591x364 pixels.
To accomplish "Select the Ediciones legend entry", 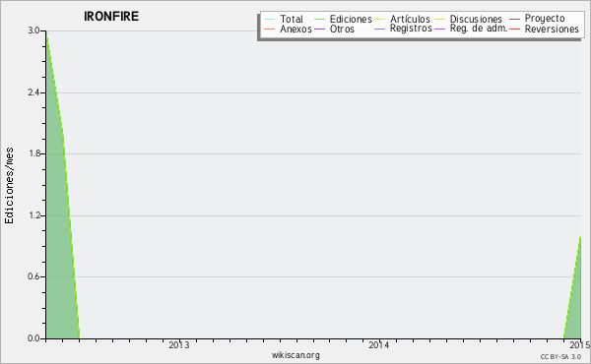I will pos(351,19).
